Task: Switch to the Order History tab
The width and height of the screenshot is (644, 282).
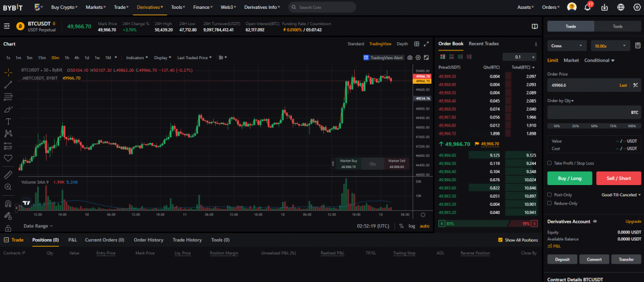Action: pyautogui.click(x=148, y=240)
